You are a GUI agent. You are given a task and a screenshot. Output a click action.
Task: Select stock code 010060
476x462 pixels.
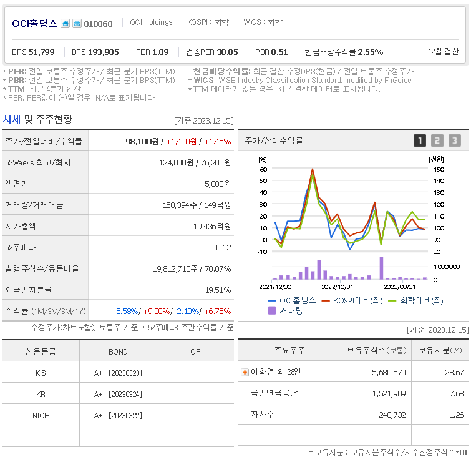point(98,24)
